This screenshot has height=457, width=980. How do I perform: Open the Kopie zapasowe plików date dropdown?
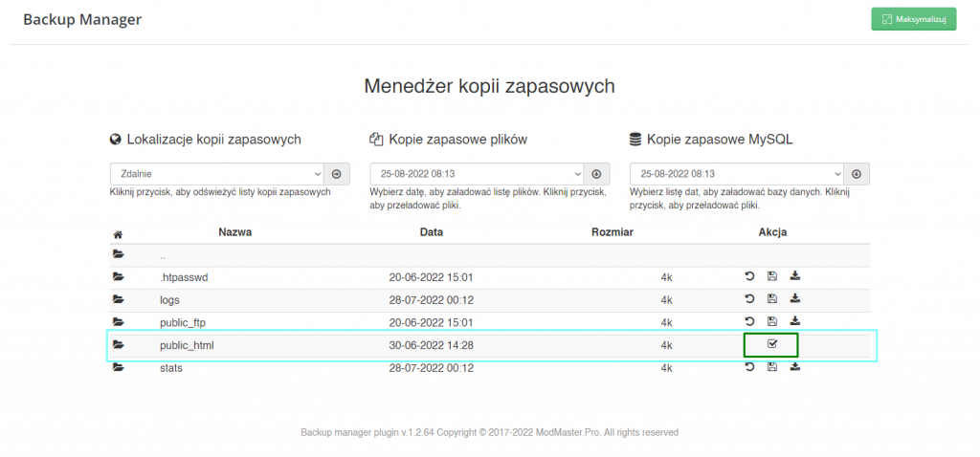pyautogui.click(x=477, y=174)
